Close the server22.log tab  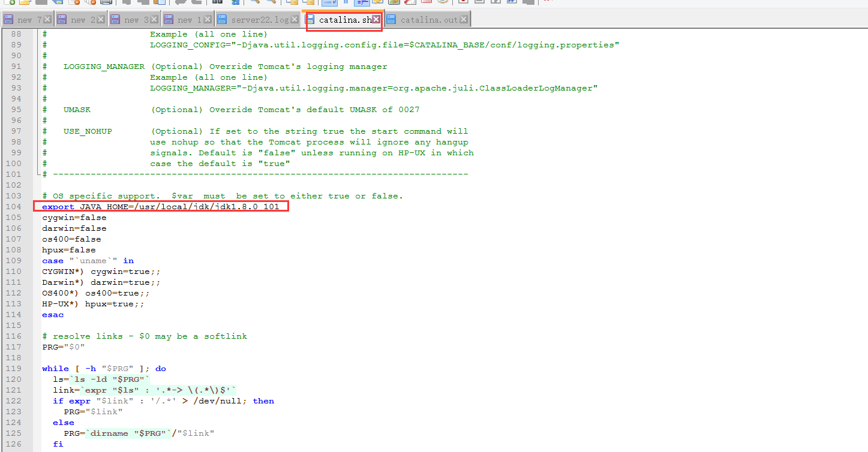[295, 20]
